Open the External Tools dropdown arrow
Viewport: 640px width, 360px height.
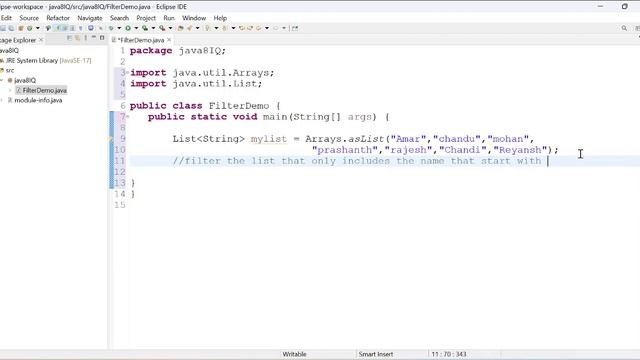170,28
